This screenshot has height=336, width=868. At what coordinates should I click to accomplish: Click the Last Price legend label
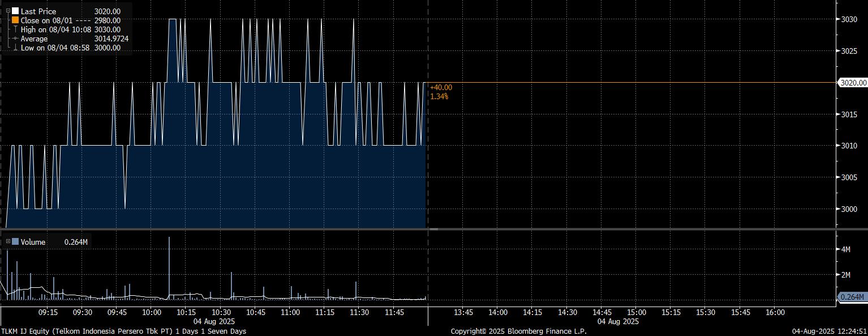(x=38, y=11)
